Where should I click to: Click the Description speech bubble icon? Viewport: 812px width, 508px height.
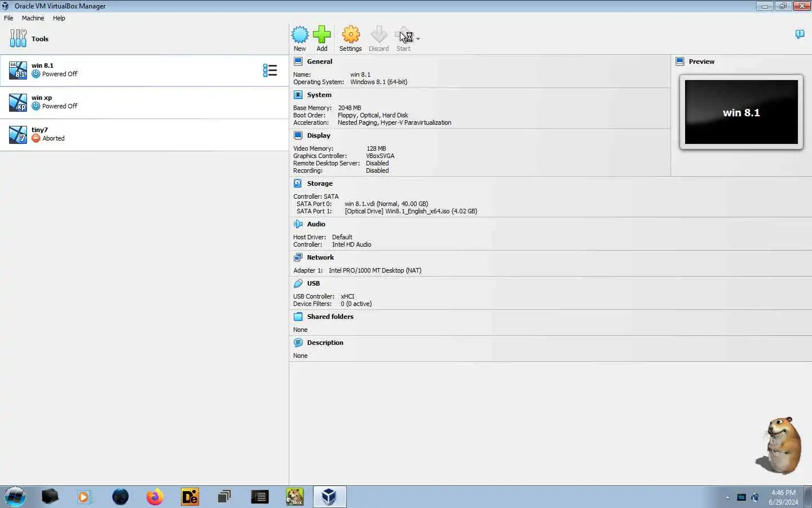pos(298,343)
